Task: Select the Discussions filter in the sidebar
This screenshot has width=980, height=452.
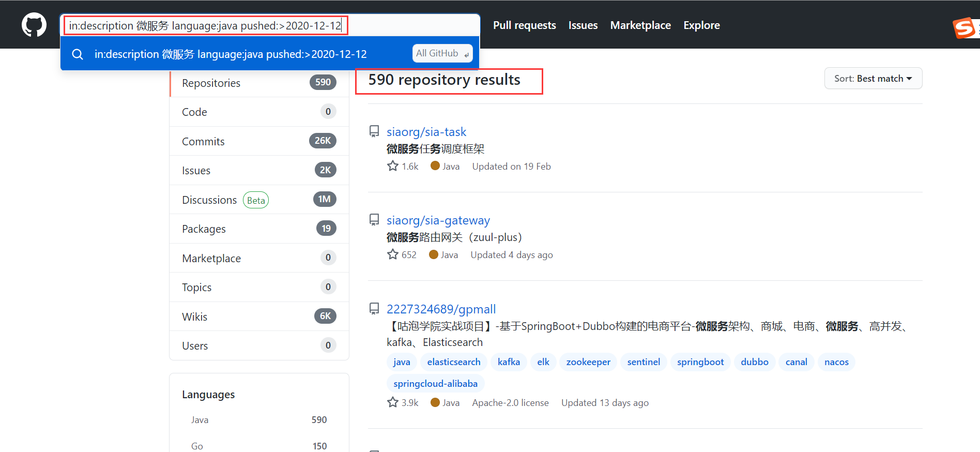Action: [x=259, y=200]
